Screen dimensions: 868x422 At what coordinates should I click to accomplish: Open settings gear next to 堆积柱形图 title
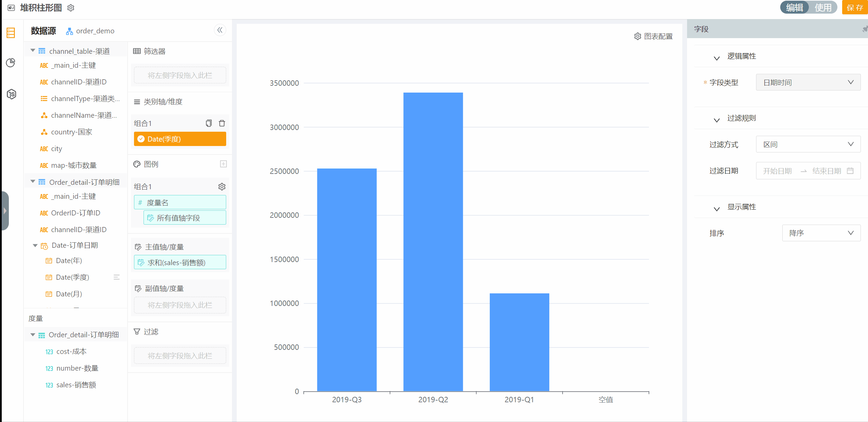[x=71, y=8]
